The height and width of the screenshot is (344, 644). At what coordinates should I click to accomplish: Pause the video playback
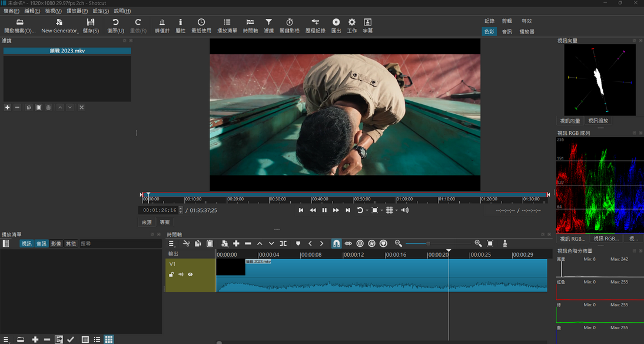click(324, 210)
